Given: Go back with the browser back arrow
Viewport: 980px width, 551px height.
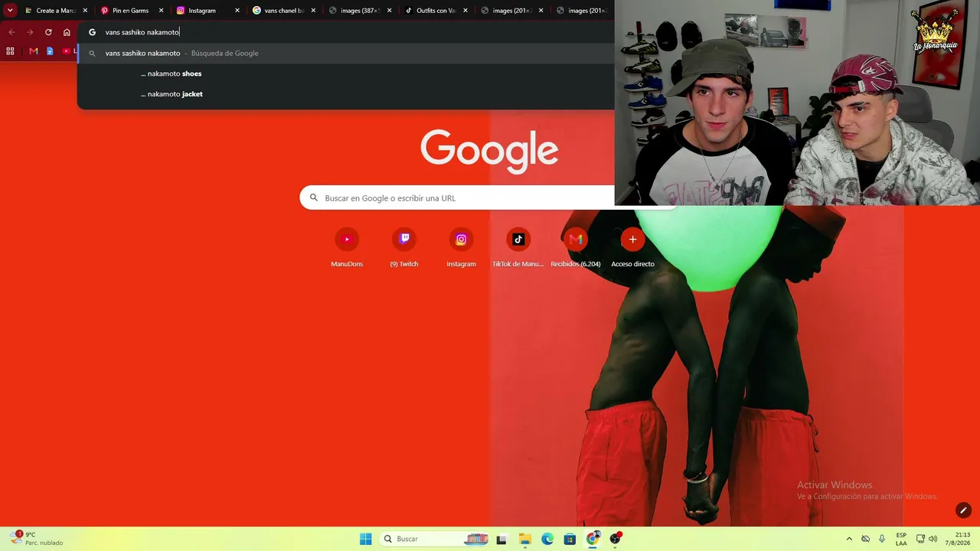Looking at the screenshot, I should coord(11,32).
